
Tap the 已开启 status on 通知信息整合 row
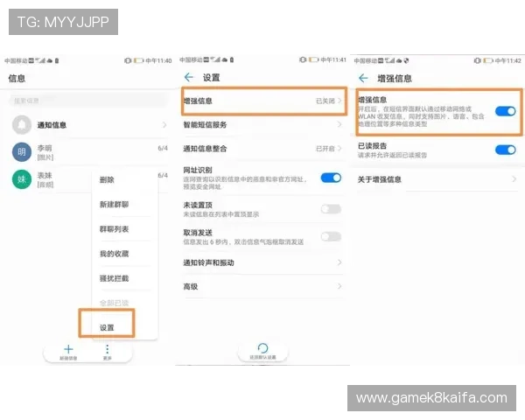(325, 149)
